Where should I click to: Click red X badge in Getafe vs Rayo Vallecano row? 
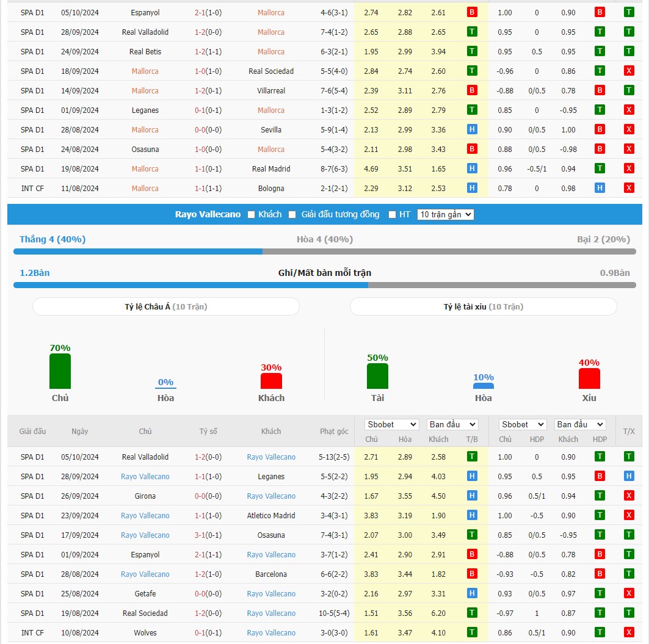point(629,593)
